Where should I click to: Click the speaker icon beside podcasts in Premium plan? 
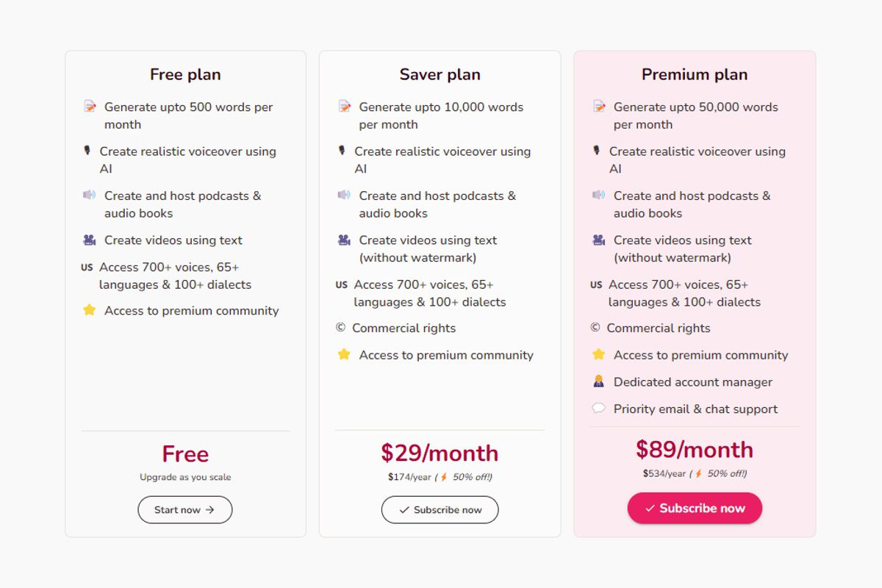599,196
